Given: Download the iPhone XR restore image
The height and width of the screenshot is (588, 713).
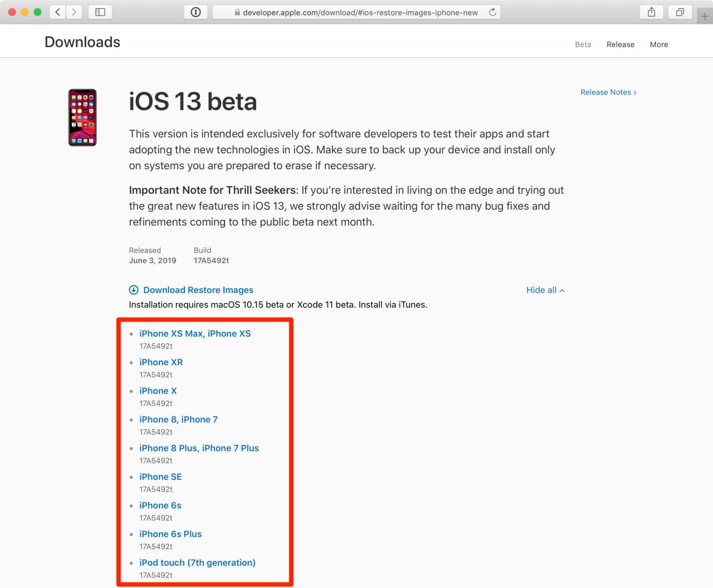Looking at the screenshot, I should [161, 362].
